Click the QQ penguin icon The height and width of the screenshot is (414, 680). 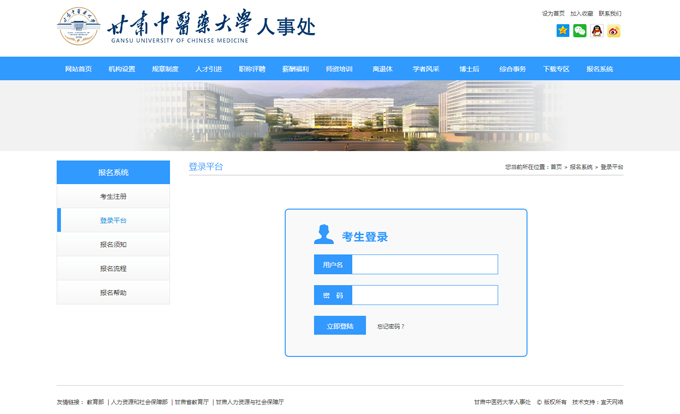[597, 31]
